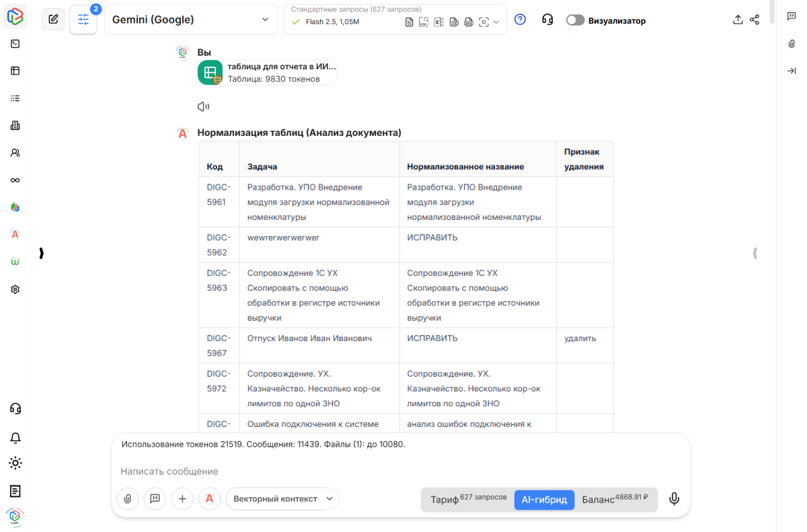
Task: Toggle the Визуализатор switch
Action: point(575,20)
